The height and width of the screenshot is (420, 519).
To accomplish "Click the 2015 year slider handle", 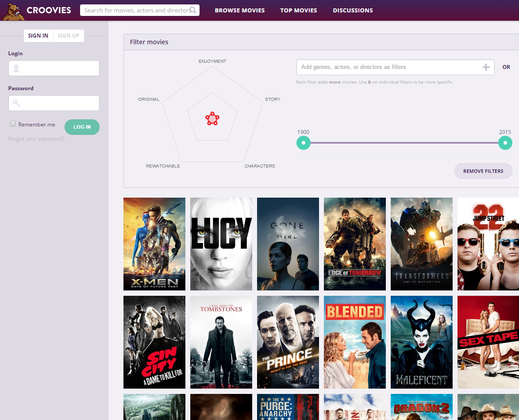I will [505, 143].
